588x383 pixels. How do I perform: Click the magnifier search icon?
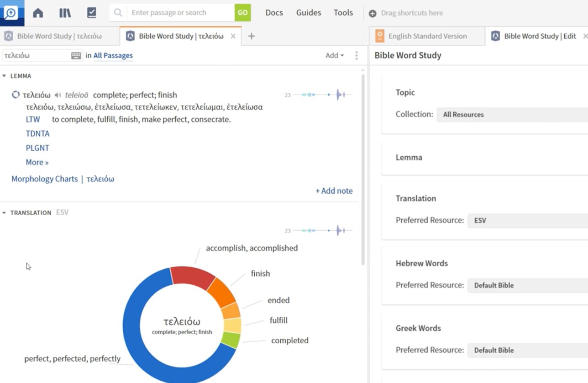118,13
